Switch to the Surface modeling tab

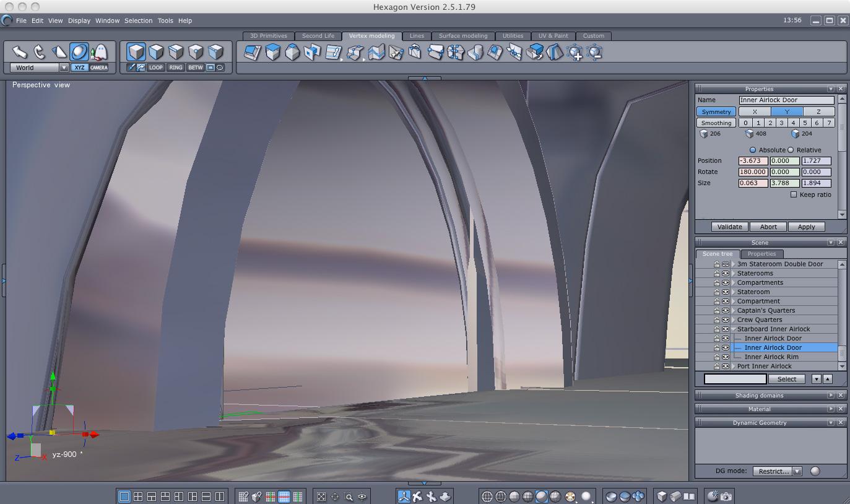tap(463, 36)
